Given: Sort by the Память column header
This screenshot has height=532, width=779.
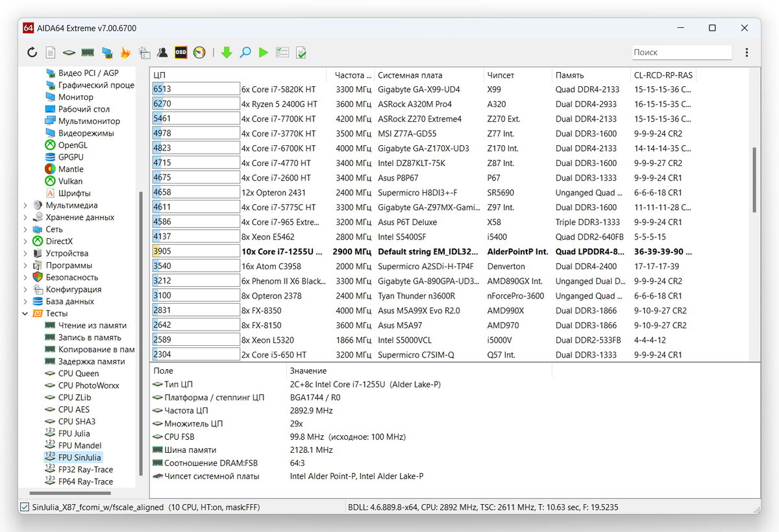Looking at the screenshot, I should 591,75.
